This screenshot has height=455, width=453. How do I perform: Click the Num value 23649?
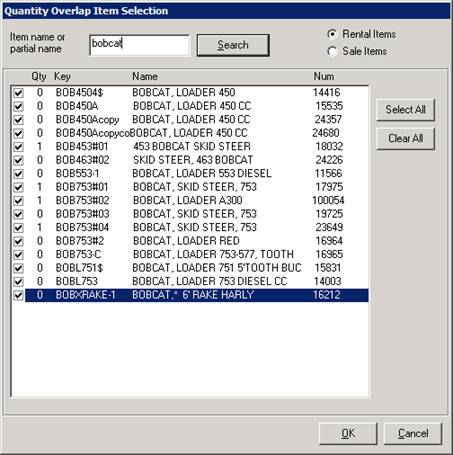[x=329, y=227]
